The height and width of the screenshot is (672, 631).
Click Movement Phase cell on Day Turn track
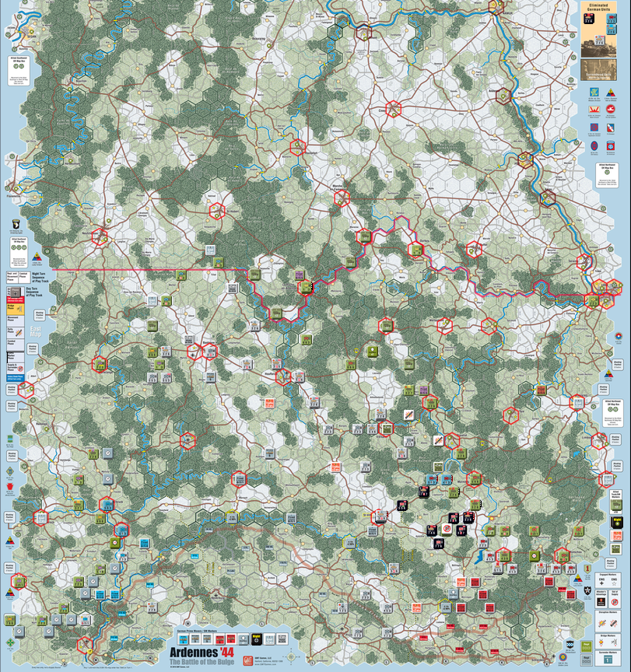coord(16,321)
